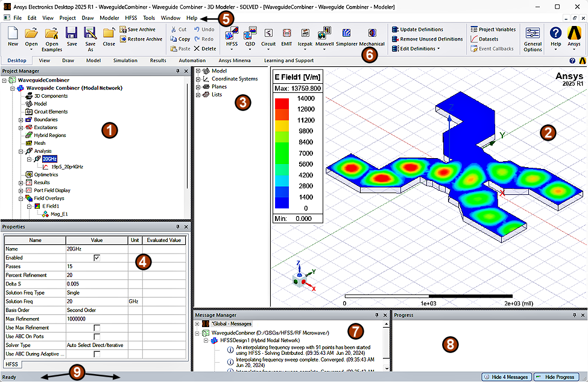Click the blue 0 legend color band

[x=282, y=203]
